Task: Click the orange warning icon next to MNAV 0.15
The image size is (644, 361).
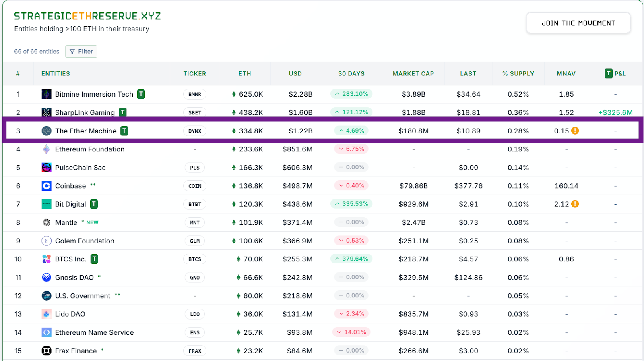Action: (575, 131)
